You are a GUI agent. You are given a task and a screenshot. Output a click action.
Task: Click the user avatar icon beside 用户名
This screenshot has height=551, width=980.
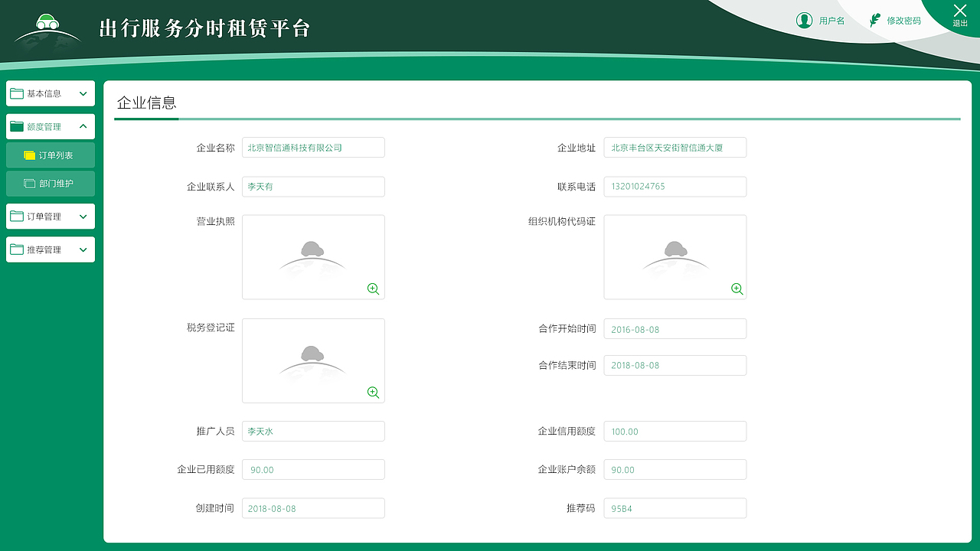(x=804, y=20)
